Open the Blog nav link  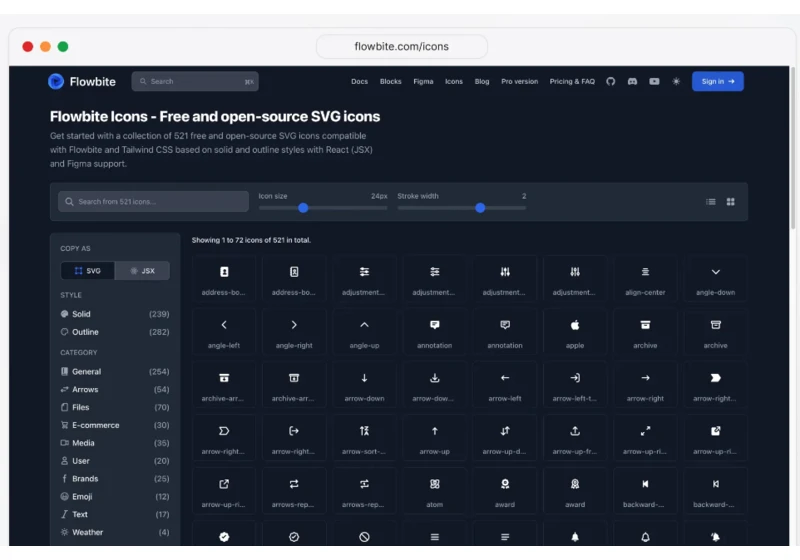click(482, 82)
